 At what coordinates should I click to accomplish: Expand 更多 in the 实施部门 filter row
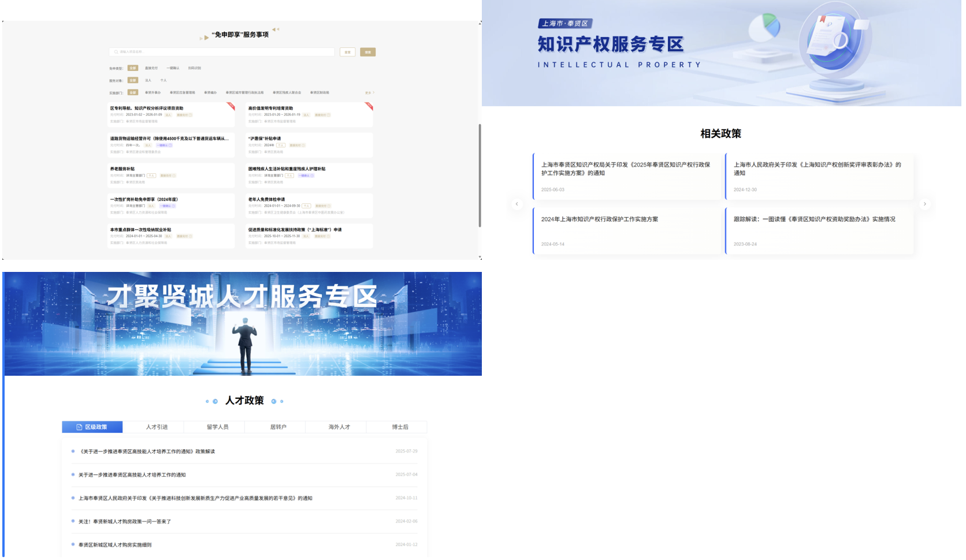point(369,93)
